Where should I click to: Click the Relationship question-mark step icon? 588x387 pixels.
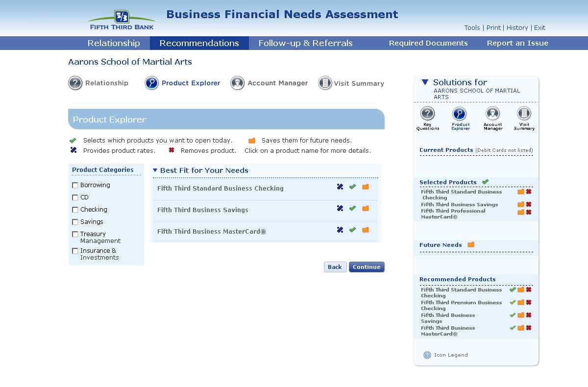tap(75, 83)
